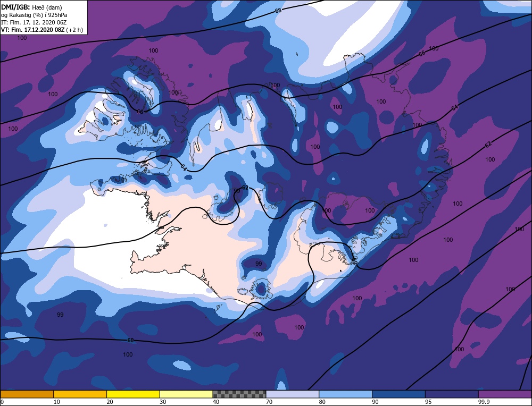
Task: Click the gray checkered 40–70 legend swatch
Action: coord(239,394)
